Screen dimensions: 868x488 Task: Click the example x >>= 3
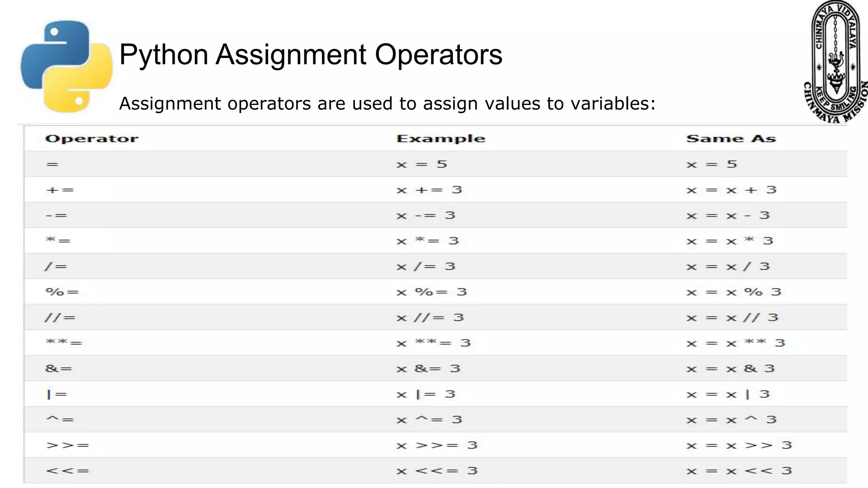(437, 445)
